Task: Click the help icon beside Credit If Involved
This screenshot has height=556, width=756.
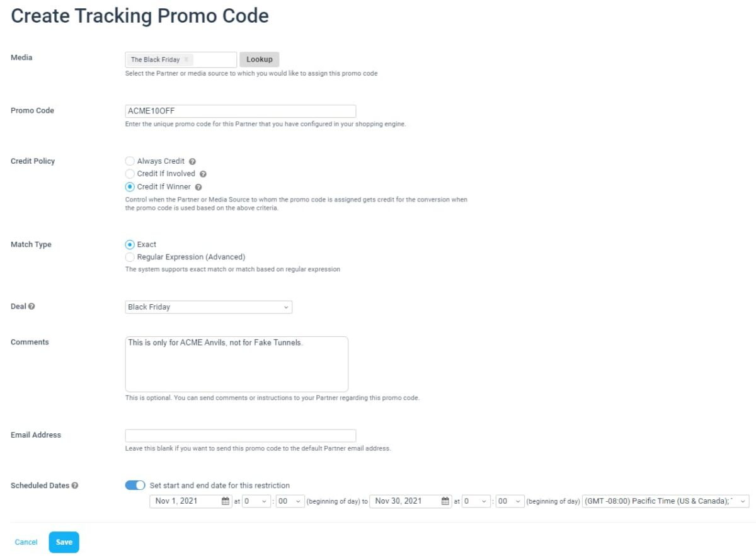Action: pyautogui.click(x=202, y=174)
